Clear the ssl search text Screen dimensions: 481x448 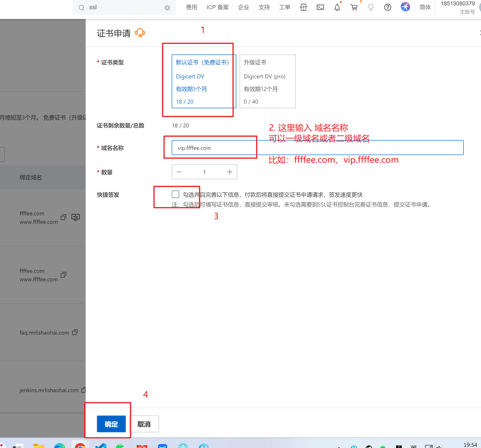pos(167,8)
